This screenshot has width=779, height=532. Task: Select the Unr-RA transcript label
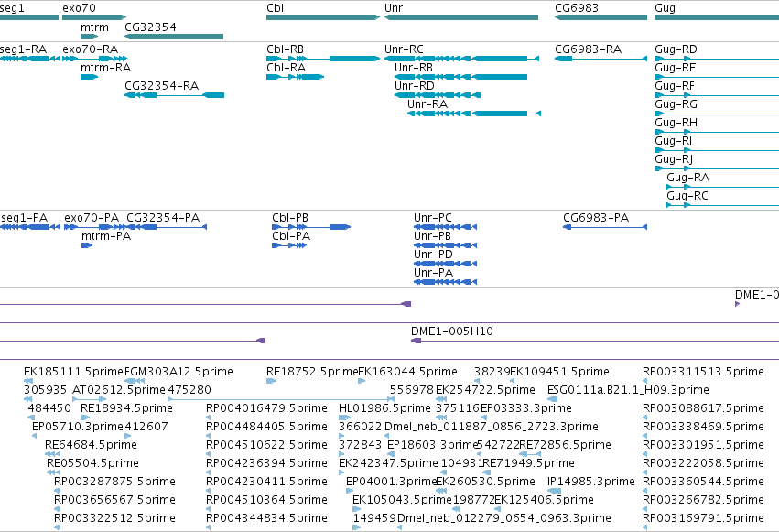pyautogui.click(x=427, y=104)
